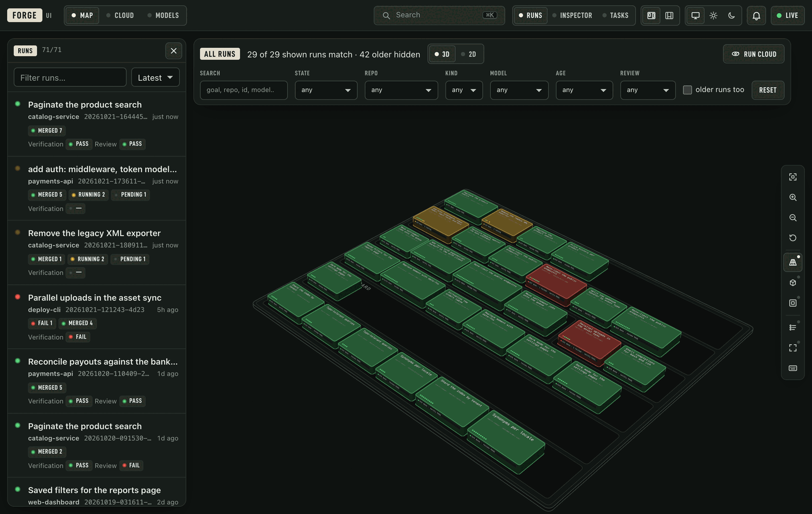The width and height of the screenshot is (812, 514).
Task: Click the RUN CLOUD button
Action: (754, 54)
